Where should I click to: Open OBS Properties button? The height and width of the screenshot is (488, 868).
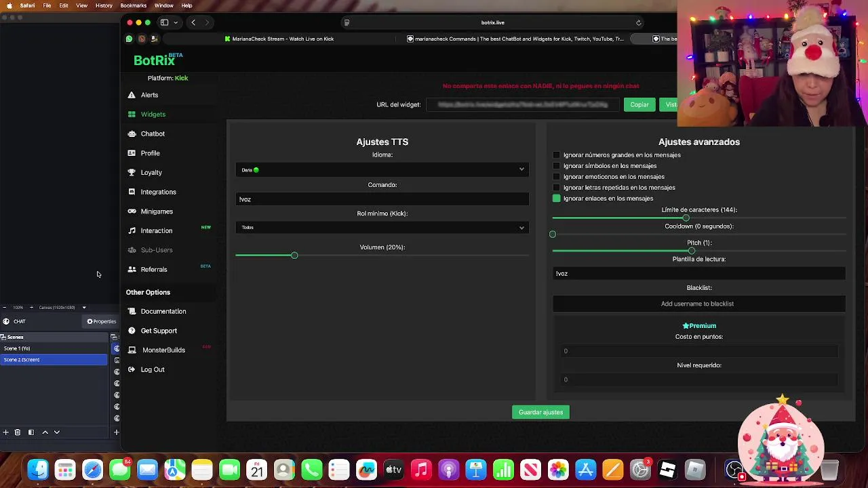pyautogui.click(x=102, y=321)
